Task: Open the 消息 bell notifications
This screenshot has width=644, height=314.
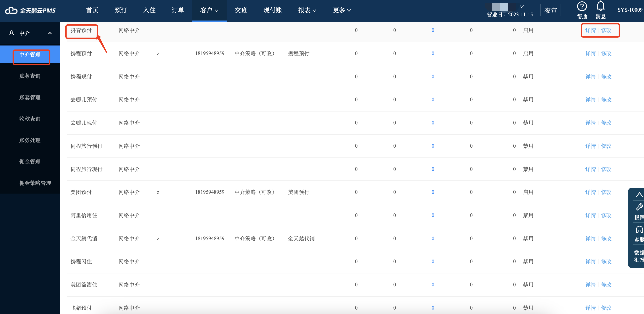Action: click(601, 6)
